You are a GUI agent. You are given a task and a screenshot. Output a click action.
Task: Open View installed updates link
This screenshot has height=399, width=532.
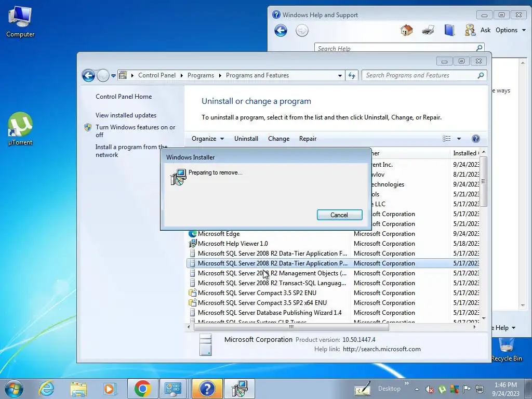click(x=126, y=115)
